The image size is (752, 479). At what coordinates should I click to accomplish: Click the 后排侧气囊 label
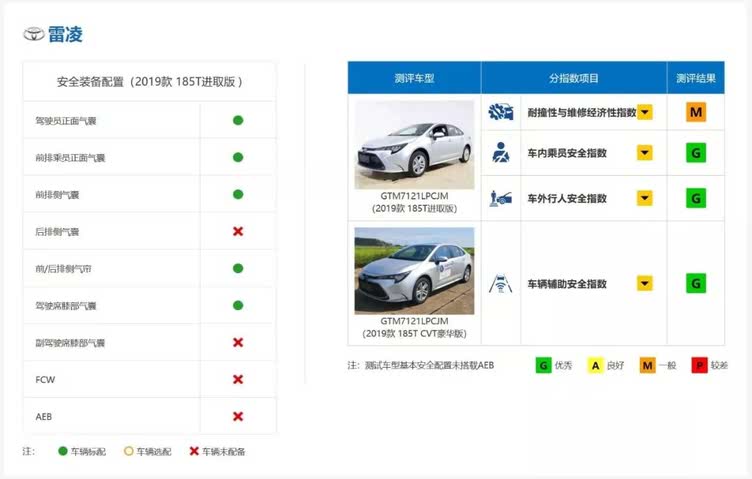57,232
